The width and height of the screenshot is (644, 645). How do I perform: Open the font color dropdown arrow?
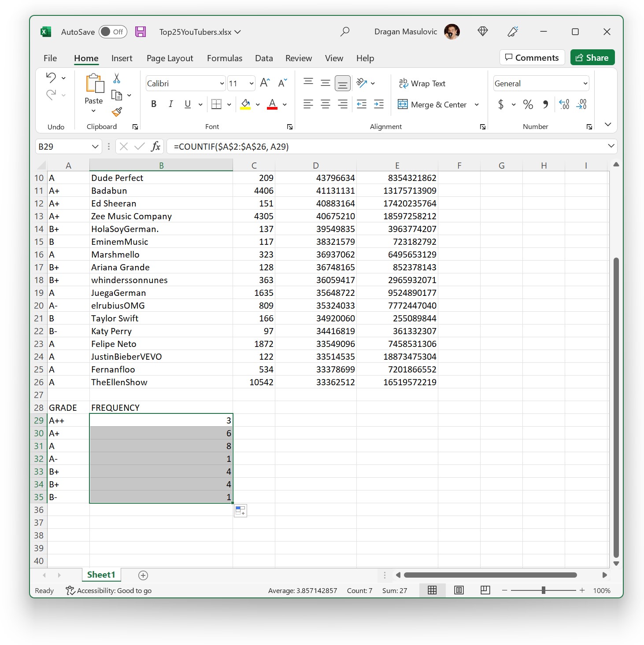[285, 104]
